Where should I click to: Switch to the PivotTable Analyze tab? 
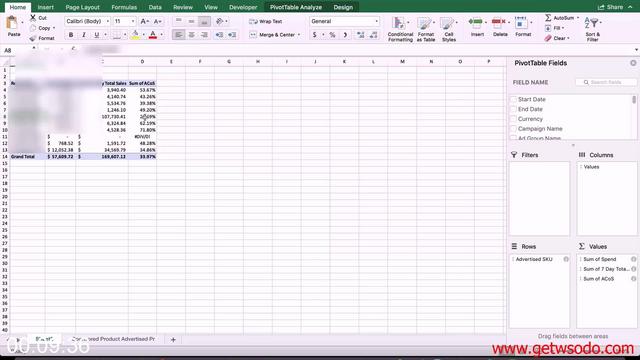(x=296, y=7)
